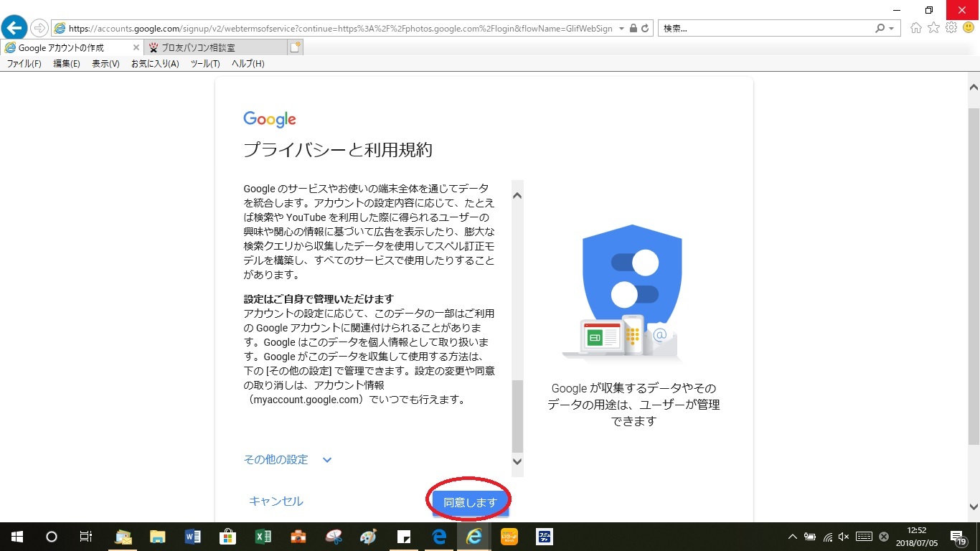Open the orange toolbox app in taskbar
The width and height of the screenshot is (980, 551).
[x=298, y=537]
